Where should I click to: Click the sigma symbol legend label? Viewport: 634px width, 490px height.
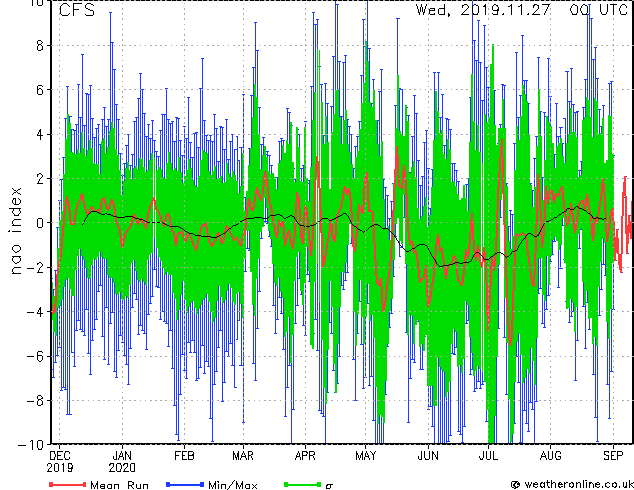330,486
